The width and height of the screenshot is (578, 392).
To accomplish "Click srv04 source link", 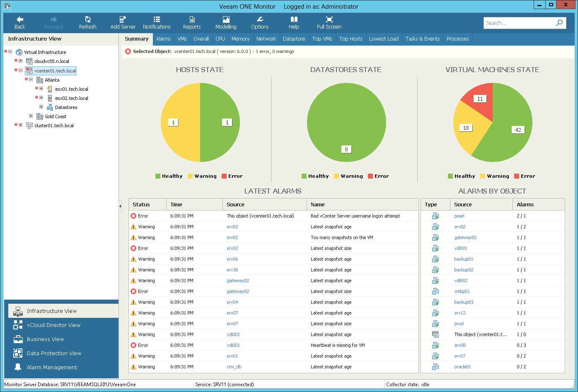I will tap(232, 302).
